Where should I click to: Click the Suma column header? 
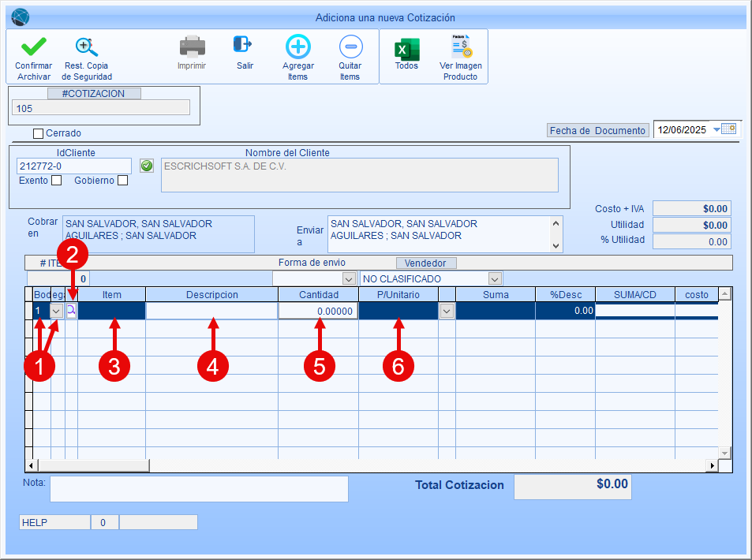pos(496,295)
